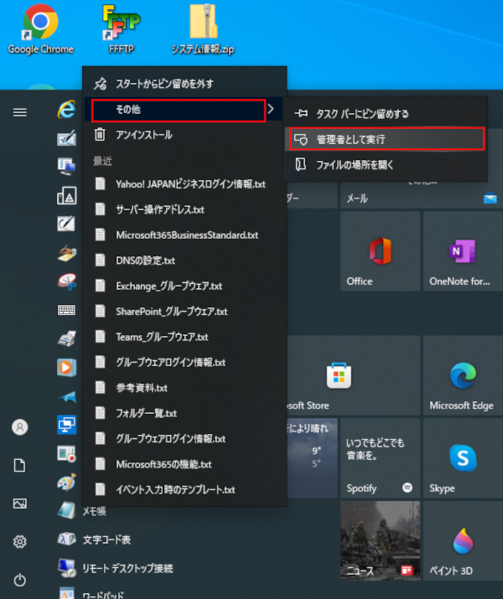The width and height of the screenshot is (503, 599).
Task: Open the Fax and Scan icon in app list
Action: (67, 338)
